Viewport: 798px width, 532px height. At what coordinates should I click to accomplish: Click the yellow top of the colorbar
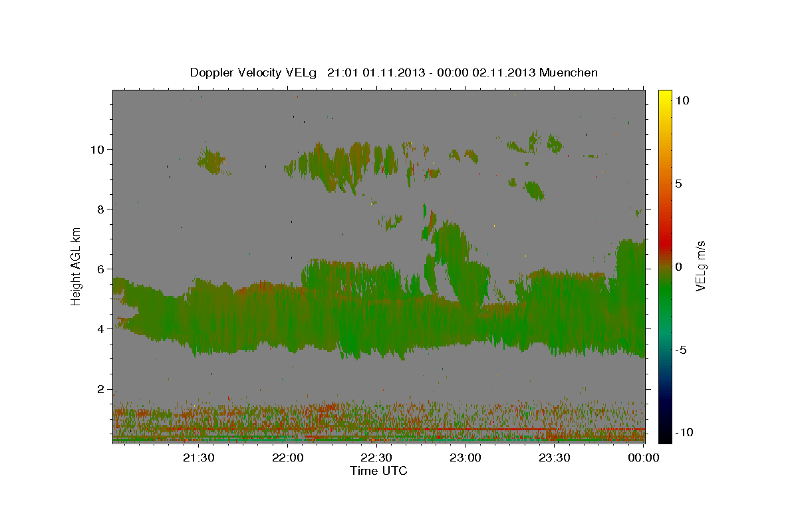click(x=665, y=96)
